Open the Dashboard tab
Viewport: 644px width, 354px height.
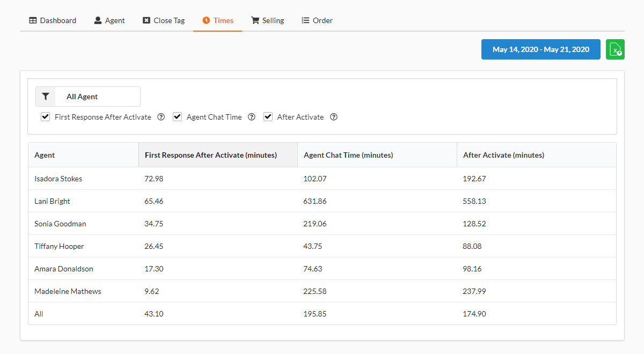pyautogui.click(x=53, y=20)
